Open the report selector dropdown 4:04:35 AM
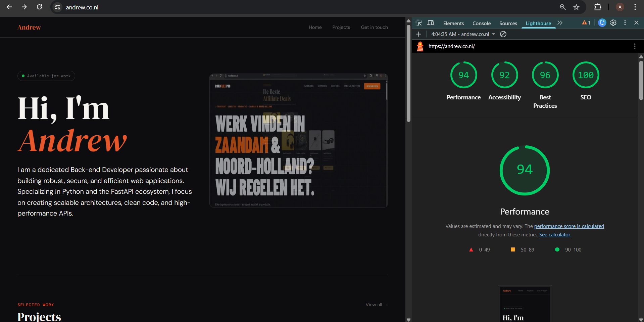Viewport: 644px width, 322px height. click(x=463, y=34)
